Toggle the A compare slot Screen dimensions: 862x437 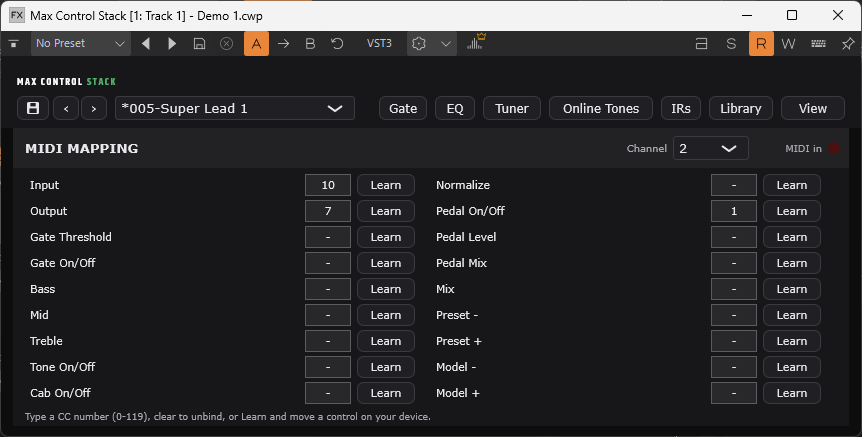coord(257,43)
